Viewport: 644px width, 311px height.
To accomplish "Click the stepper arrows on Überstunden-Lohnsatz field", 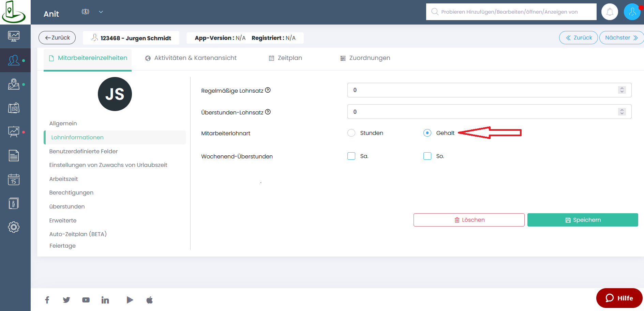I will click(x=622, y=112).
